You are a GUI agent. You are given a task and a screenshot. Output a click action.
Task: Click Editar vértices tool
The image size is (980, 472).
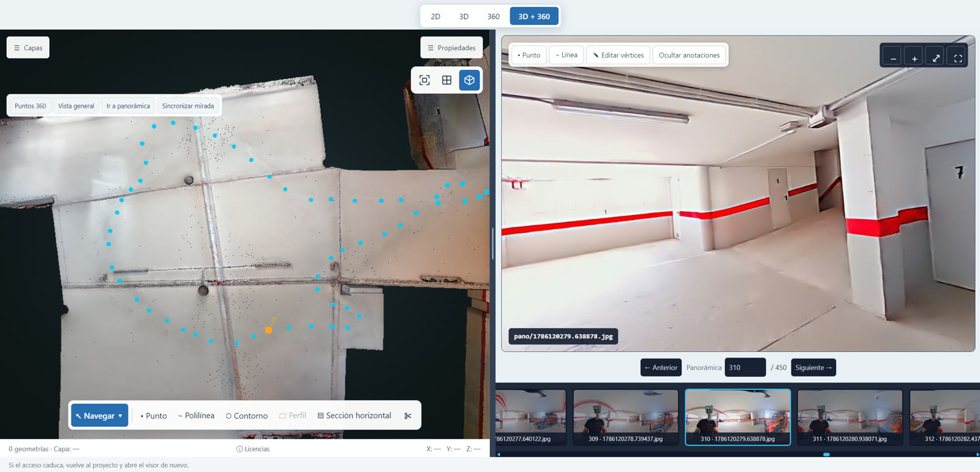tap(619, 55)
